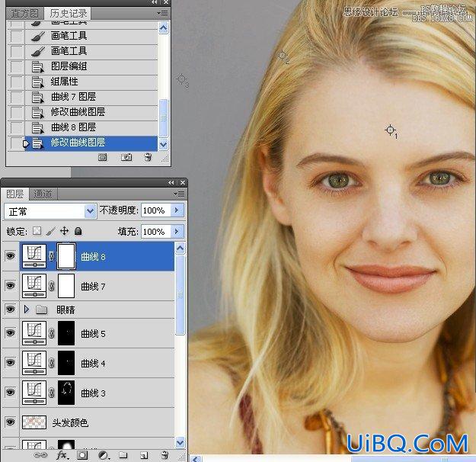Viewport: 476px width, 462px height.
Task: Delete layer with Layers panel trash icon
Action: [x=165, y=455]
